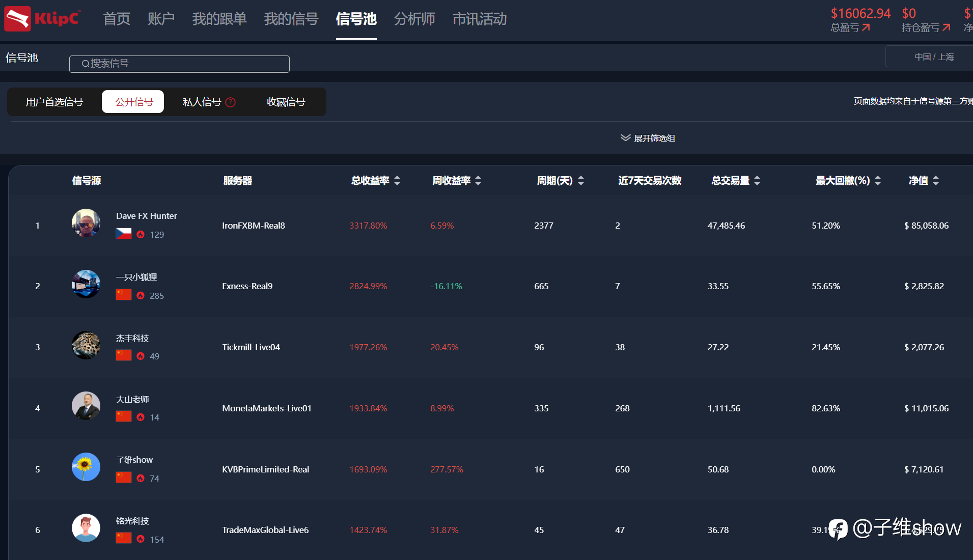Viewport: 973px width, 560px height.
Task: Click server name KVBPrimeLimited-Real
Action: click(266, 469)
